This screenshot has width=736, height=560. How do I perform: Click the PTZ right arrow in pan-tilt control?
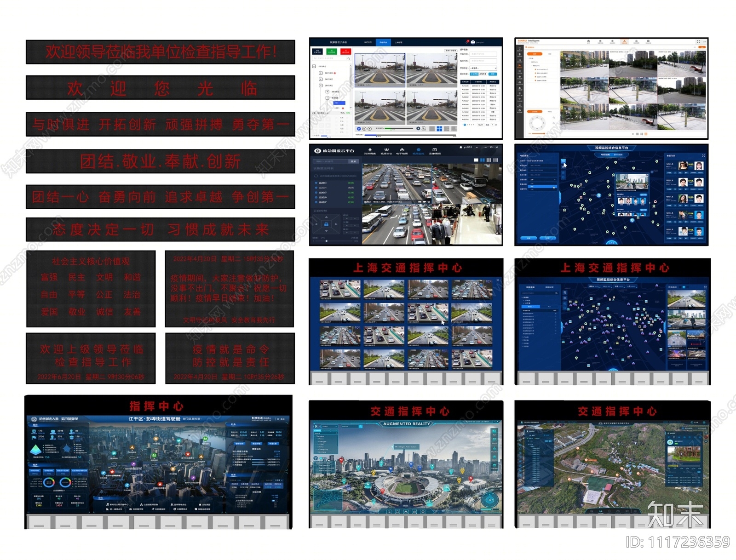pyautogui.click(x=336, y=224)
